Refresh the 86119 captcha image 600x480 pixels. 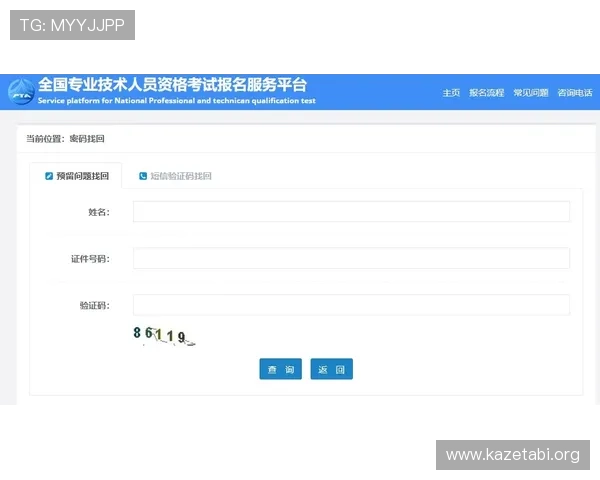point(164,335)
